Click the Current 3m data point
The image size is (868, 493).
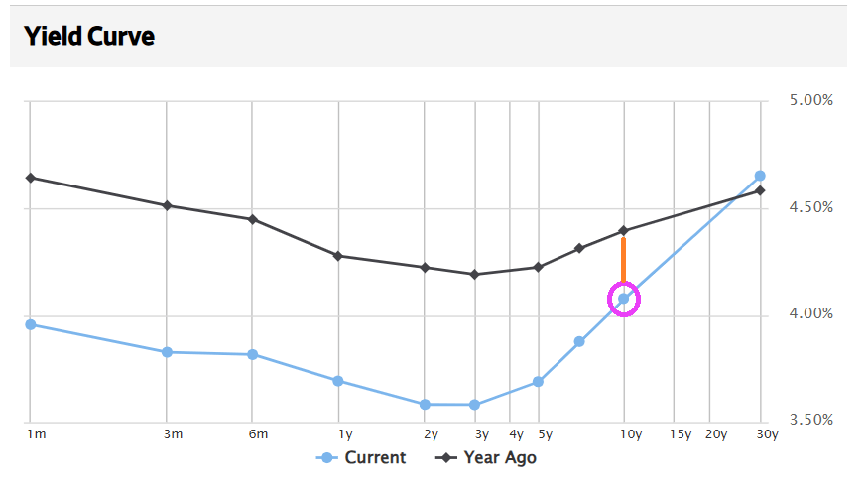tap(167, 352)
